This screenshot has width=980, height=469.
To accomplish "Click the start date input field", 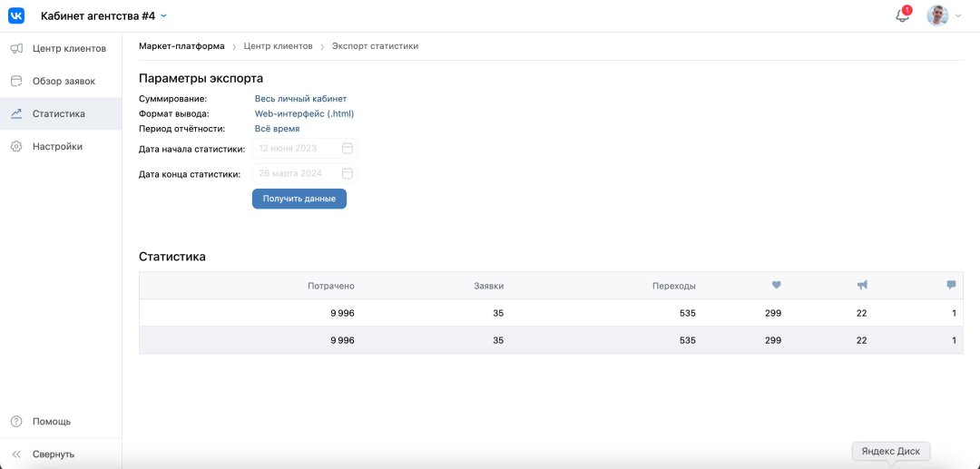I will pyautogui.click(x=297, y=148).
